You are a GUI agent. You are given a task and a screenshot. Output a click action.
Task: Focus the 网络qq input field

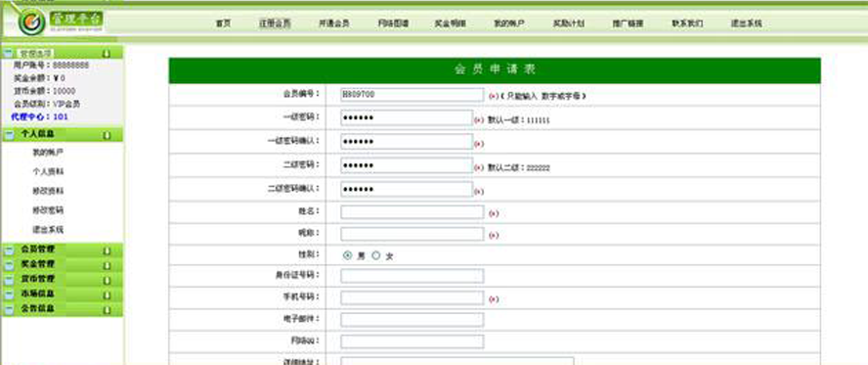(412, 342)
